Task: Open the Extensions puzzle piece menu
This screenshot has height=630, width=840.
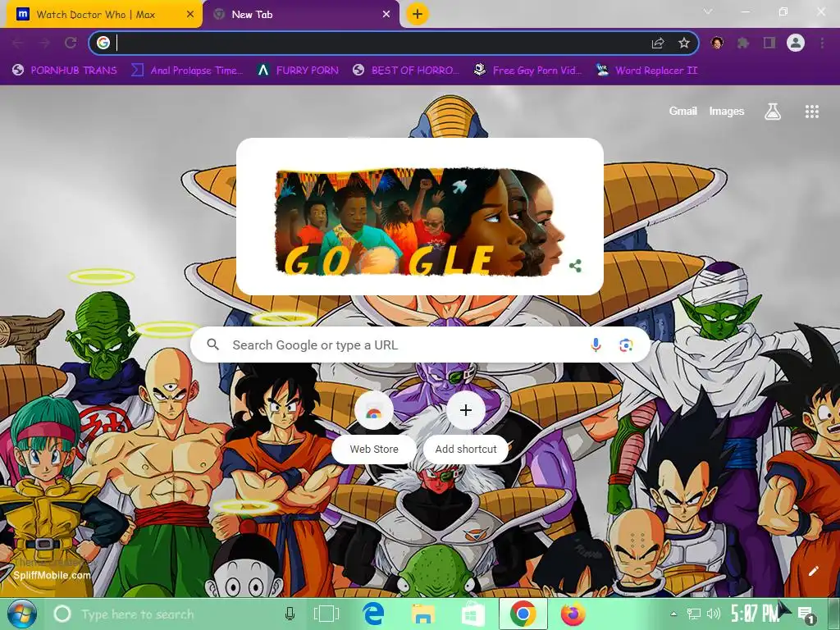Action: click(743, 43)
